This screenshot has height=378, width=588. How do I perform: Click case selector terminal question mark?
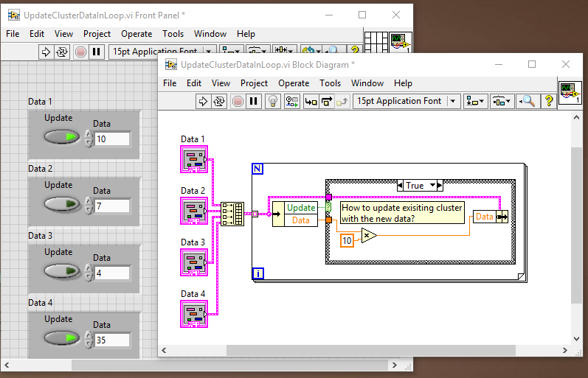click(328, 207)
